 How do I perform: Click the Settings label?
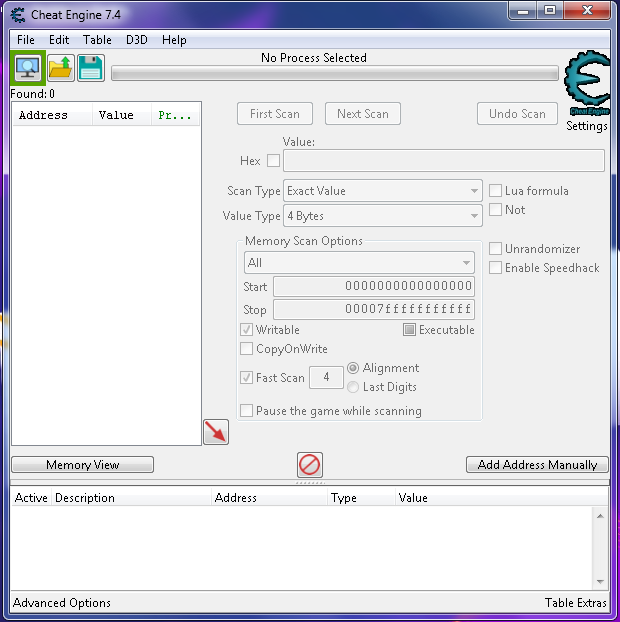[587, 126]
